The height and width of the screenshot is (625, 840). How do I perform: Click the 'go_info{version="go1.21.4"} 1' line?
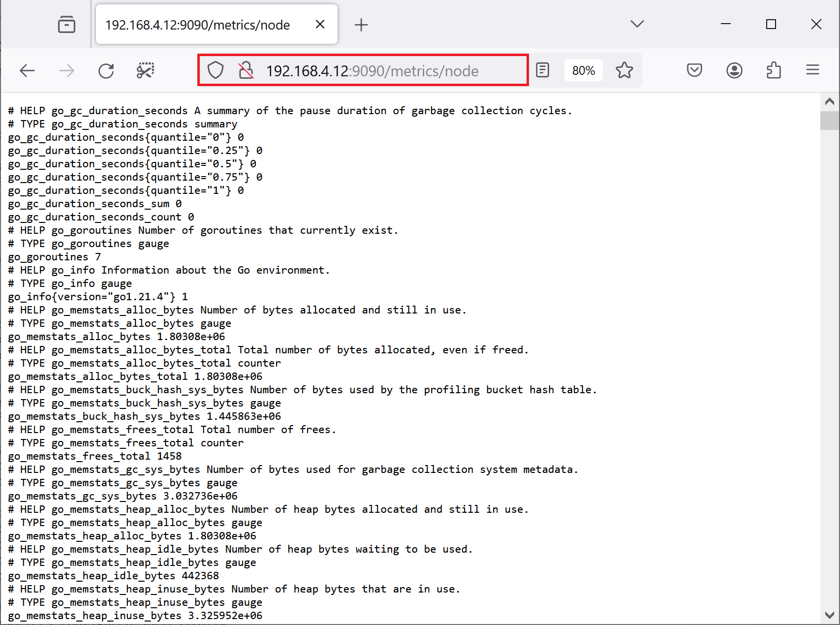(98, 297)
